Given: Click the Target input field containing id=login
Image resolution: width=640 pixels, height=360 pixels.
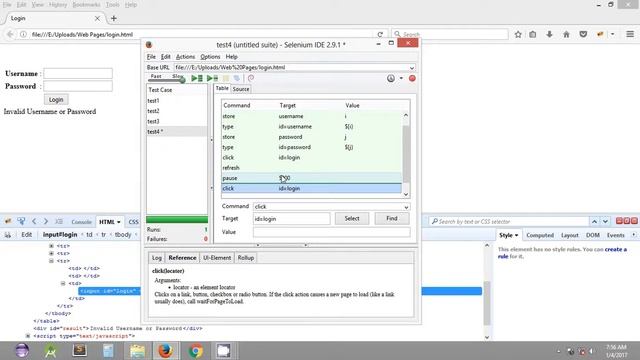Looking at the screenshot, I should 291,219.
